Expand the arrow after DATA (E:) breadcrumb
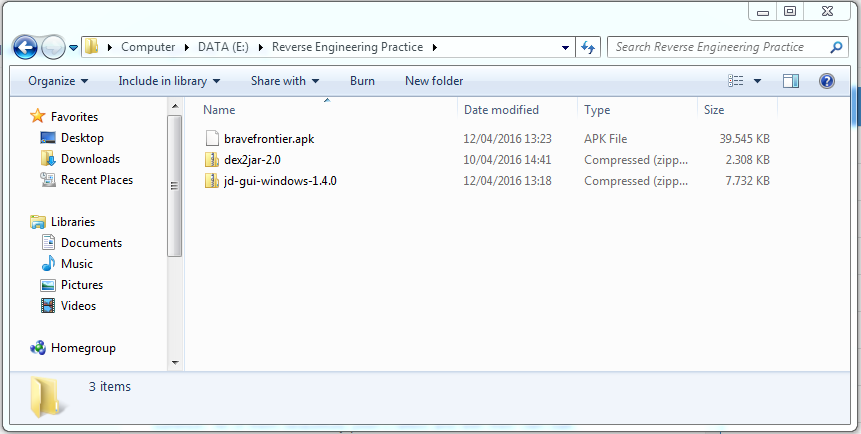Viewport: 861px width, 434px height. coord(260,47)
